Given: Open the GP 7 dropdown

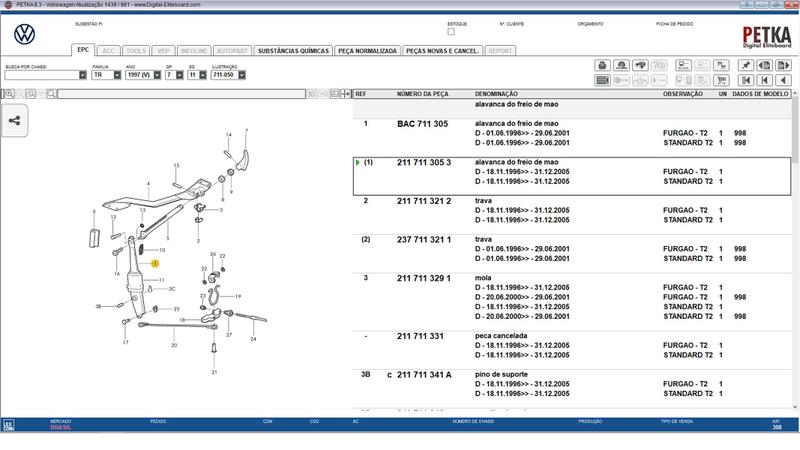Looking at the screenshot, I should pyautogui.click(x=180, y=75).
